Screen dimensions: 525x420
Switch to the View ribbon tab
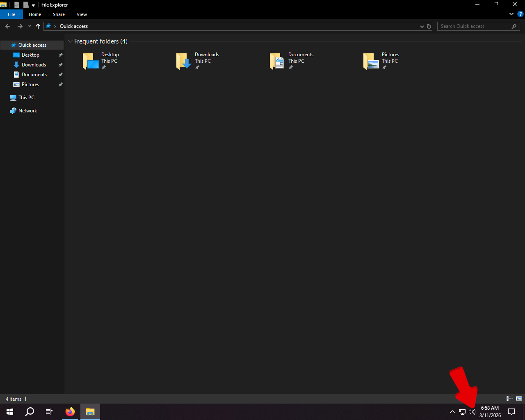[x=82, y=14]
